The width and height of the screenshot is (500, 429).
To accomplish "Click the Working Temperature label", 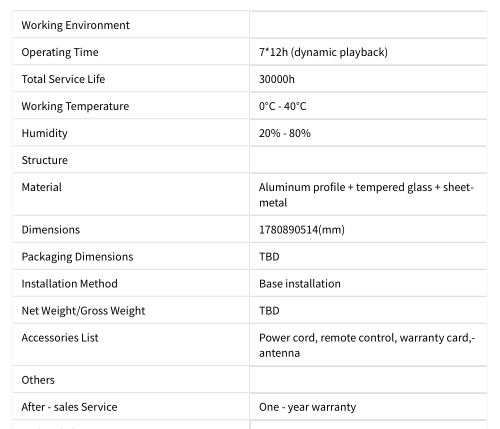I will click(75, 106).
